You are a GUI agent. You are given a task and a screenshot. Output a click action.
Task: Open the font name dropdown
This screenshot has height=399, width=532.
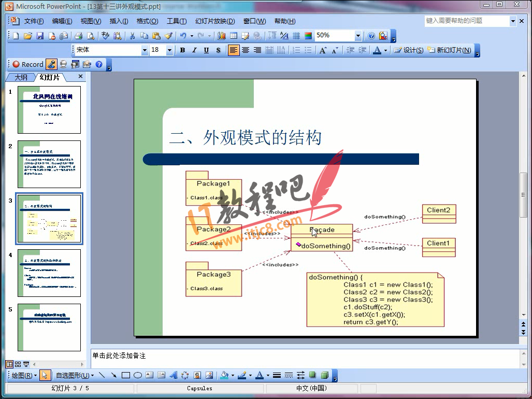[x=145, y=50]
